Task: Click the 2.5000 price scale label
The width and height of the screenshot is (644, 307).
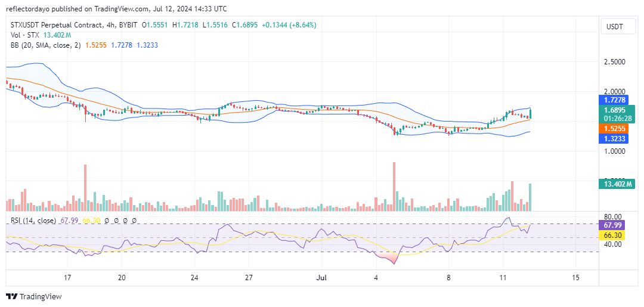Action: click(x=614, y=62)
